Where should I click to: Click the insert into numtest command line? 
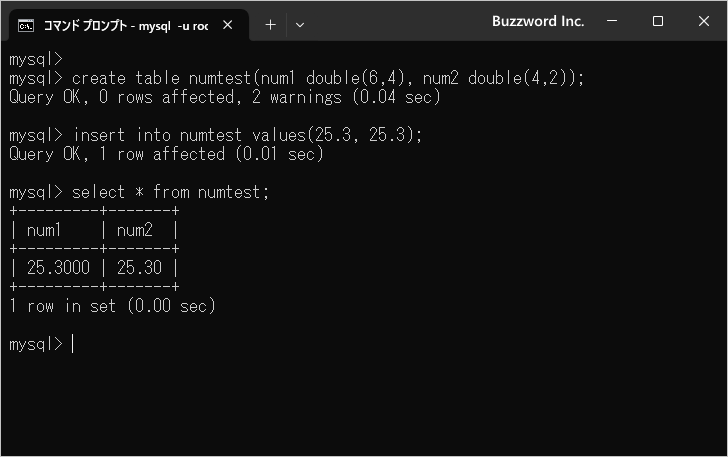(x=215, y=135)
